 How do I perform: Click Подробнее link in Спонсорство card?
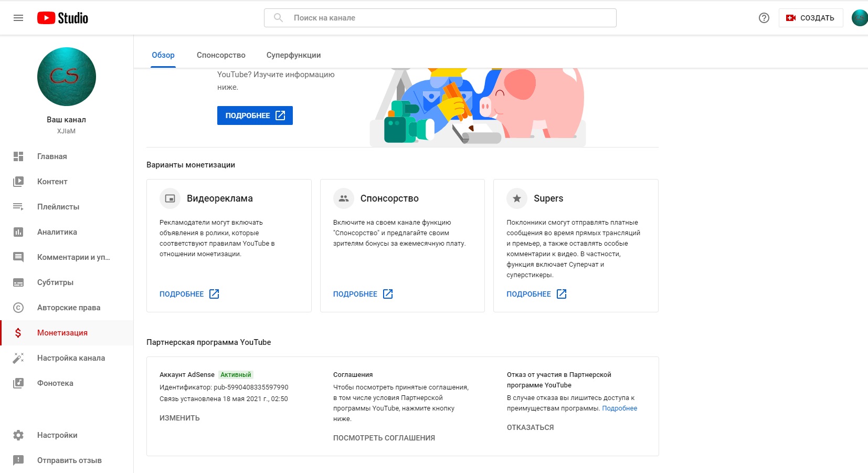(355, 294)
